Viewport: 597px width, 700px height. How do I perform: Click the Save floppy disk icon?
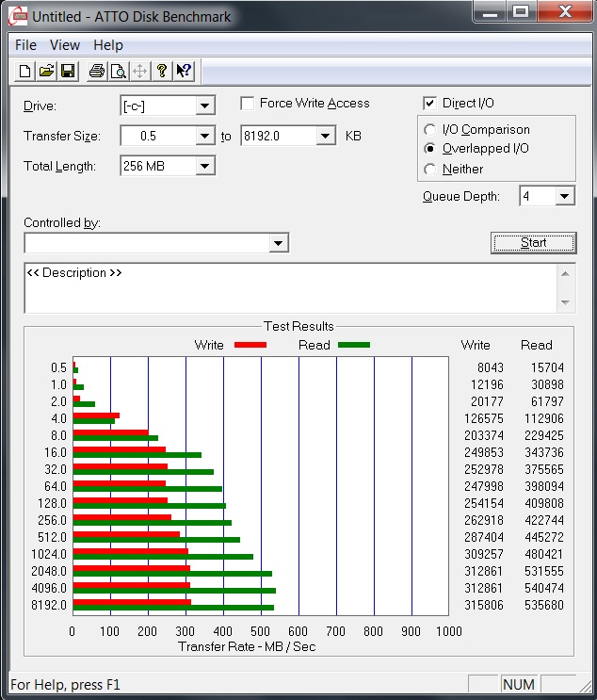(68, 72)
